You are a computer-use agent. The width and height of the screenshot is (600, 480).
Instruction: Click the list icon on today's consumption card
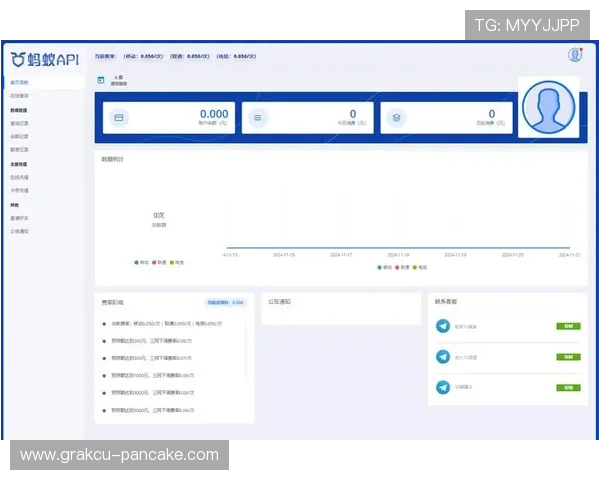point(258,118)
